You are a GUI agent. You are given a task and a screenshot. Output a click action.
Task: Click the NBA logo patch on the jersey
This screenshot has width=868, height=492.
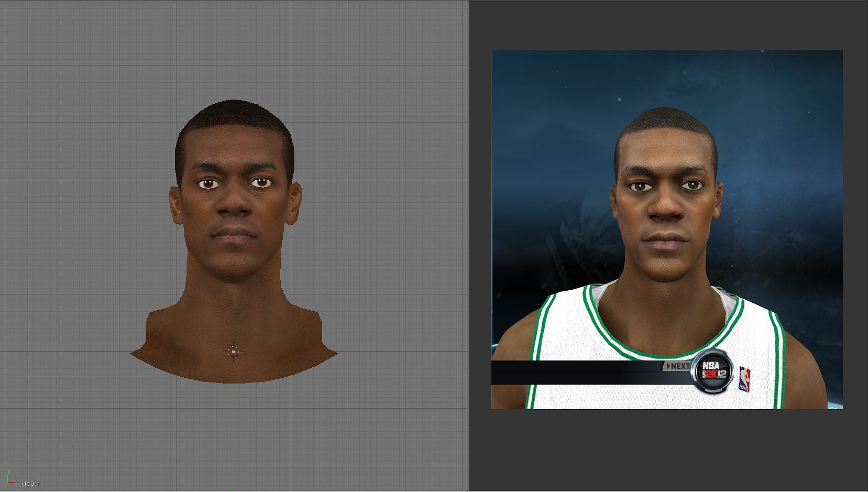[744, 379]
